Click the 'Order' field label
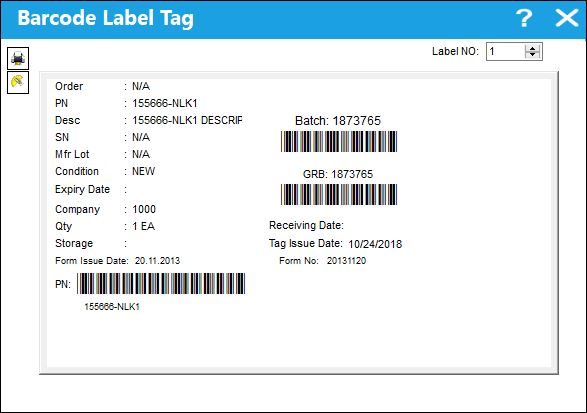 click(69, 86)
